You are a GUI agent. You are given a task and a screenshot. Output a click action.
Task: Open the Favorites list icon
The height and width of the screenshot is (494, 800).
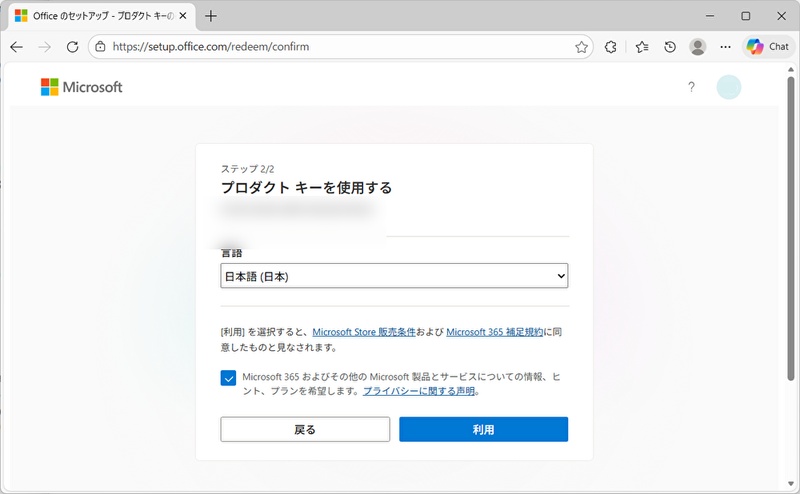coord(642,47)
